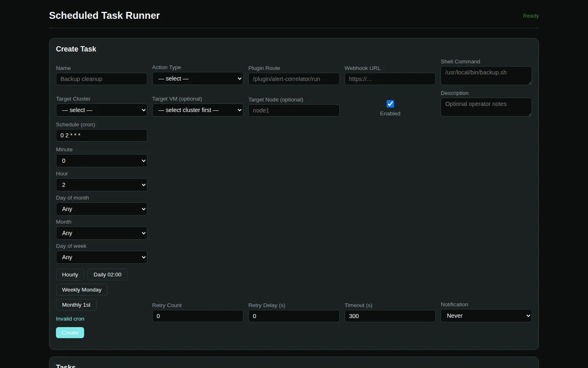Focus the Schedule cron input
Image resolution: width=588 pixels, height=368 pixels.
[102, 135]
